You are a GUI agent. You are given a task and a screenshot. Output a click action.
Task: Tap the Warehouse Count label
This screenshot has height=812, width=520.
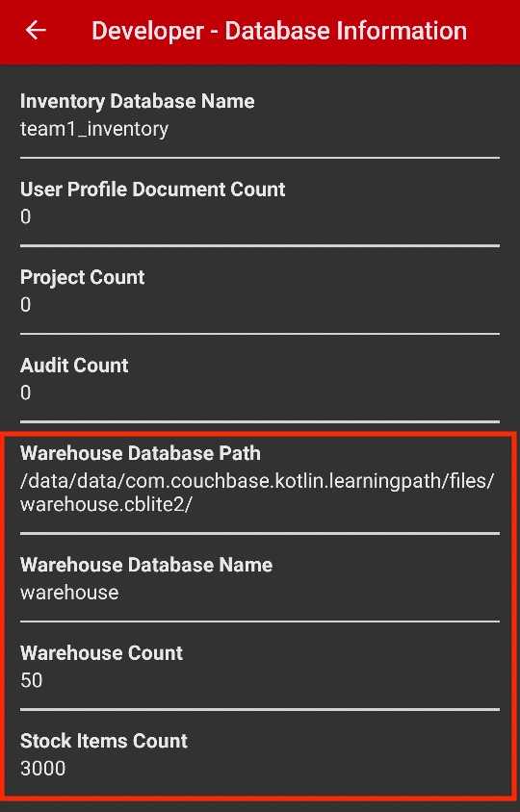102,653
